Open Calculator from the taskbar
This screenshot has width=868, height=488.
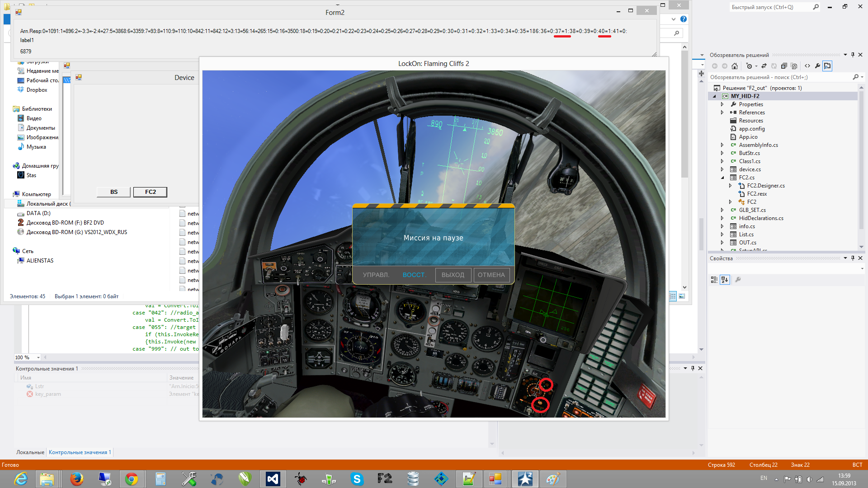160,479
